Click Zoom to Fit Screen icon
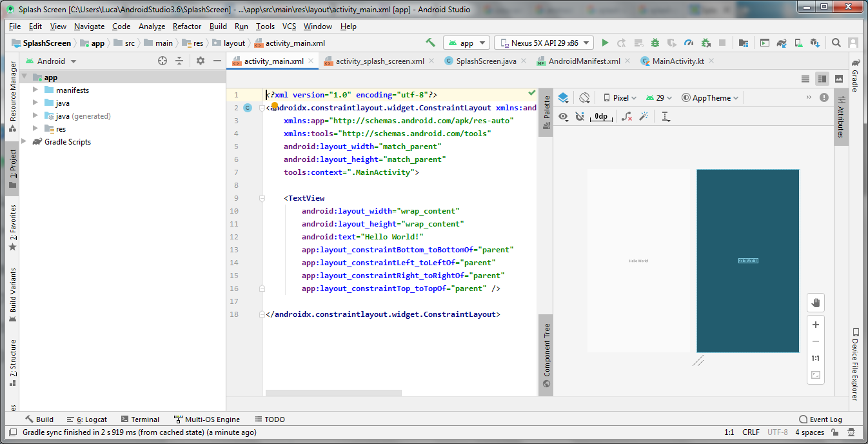Screen dimensions: 868x444 tap(816, 375)
